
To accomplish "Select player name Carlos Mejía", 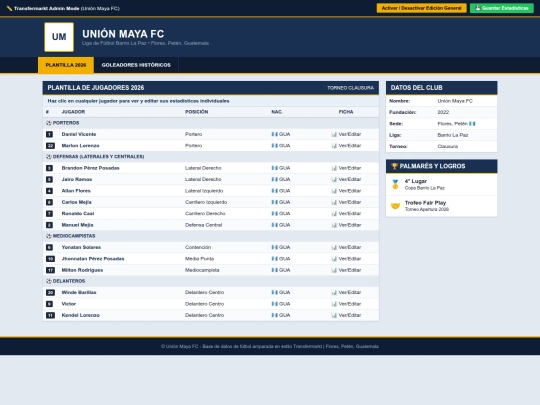I will (76, 202).
